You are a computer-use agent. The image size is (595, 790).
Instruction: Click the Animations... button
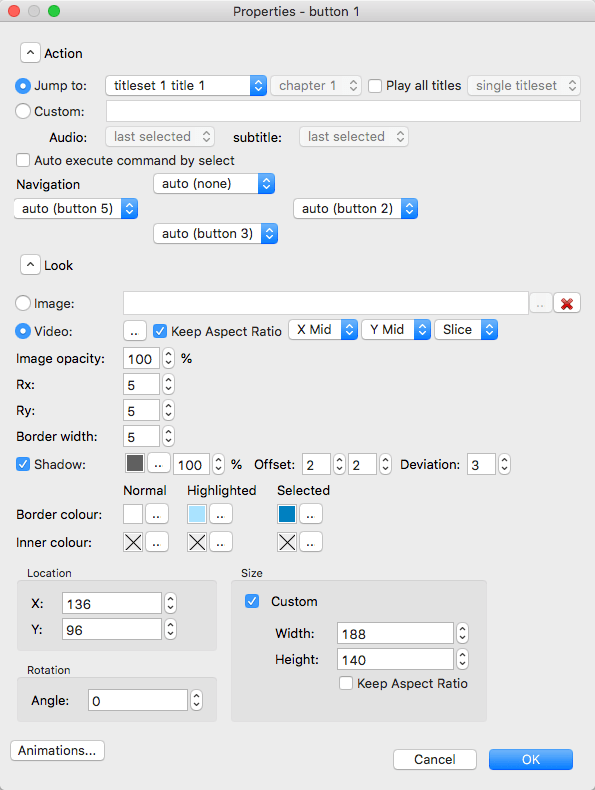(57, 750)
